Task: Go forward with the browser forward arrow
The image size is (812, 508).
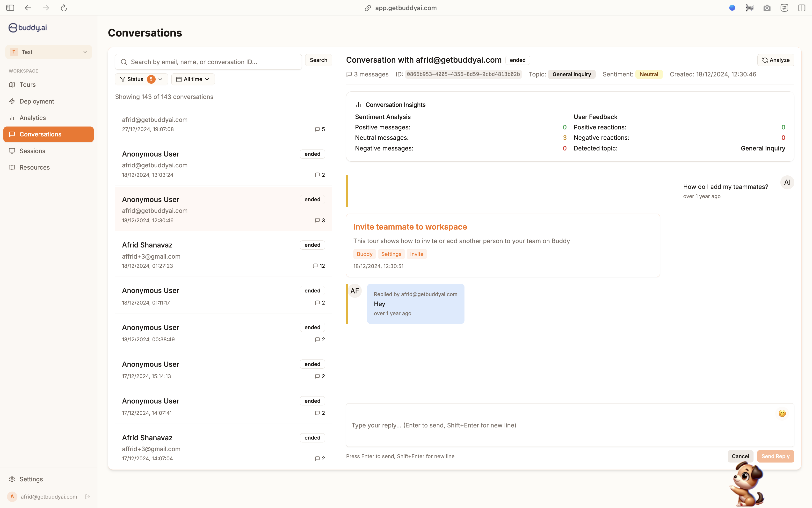Action: coord(46,8)
